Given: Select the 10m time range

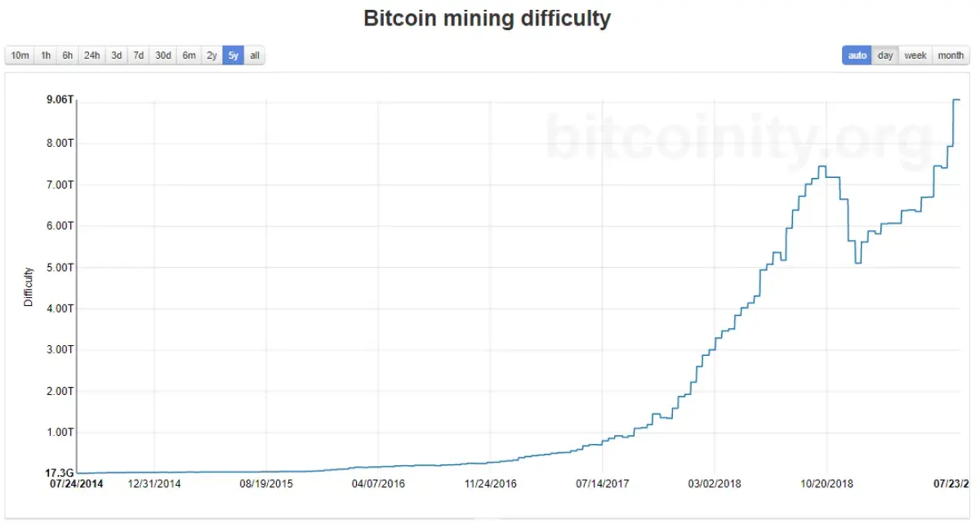Looking at the screenshot, I should point(20,55).
